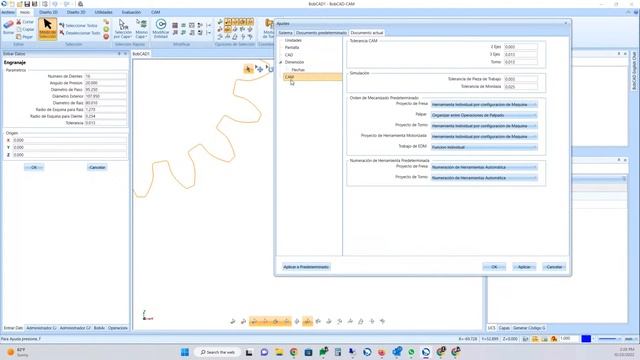Switch to the Capas panel tab

pyautogui.click(x=504, y=328)
